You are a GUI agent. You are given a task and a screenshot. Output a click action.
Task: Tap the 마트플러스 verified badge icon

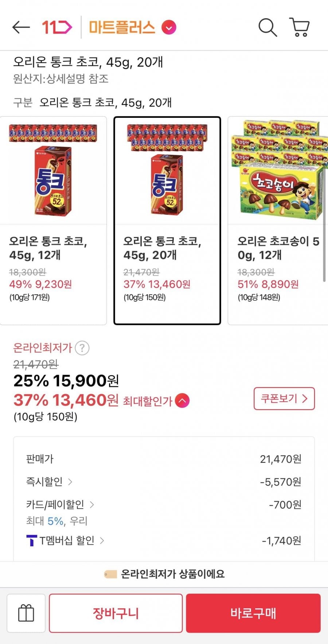[x=169, y=27]
